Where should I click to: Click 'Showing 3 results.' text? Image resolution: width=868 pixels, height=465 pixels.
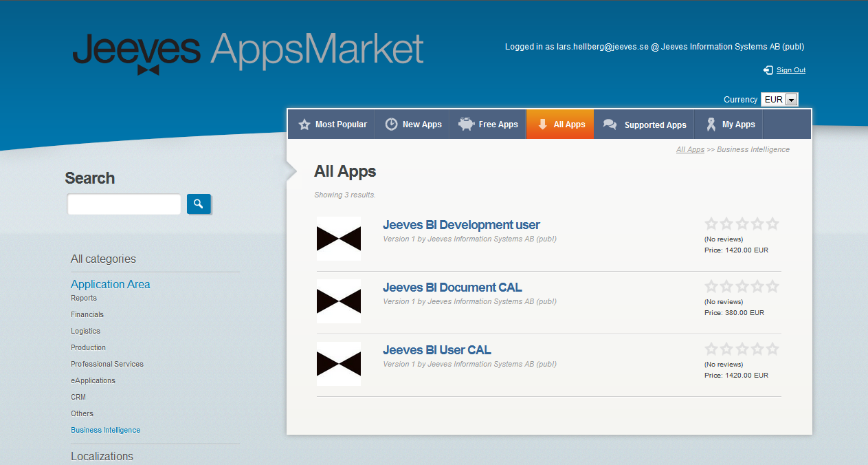pyautogui.click(x=345, y=195)
